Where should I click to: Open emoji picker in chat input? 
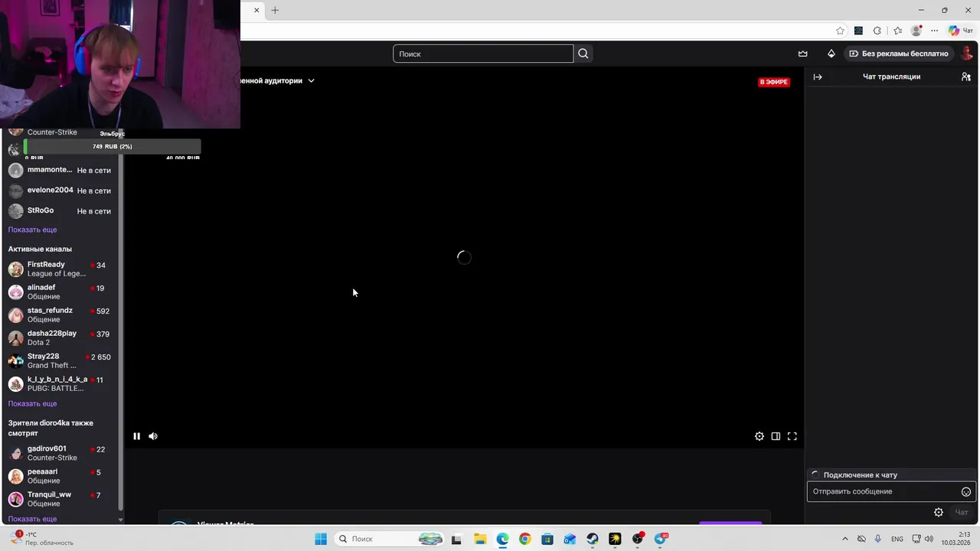click(966, 492)
